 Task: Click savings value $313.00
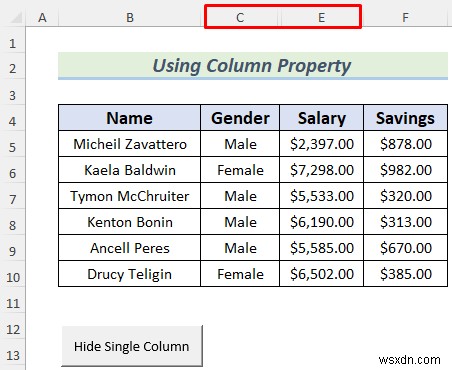(405, 222)
